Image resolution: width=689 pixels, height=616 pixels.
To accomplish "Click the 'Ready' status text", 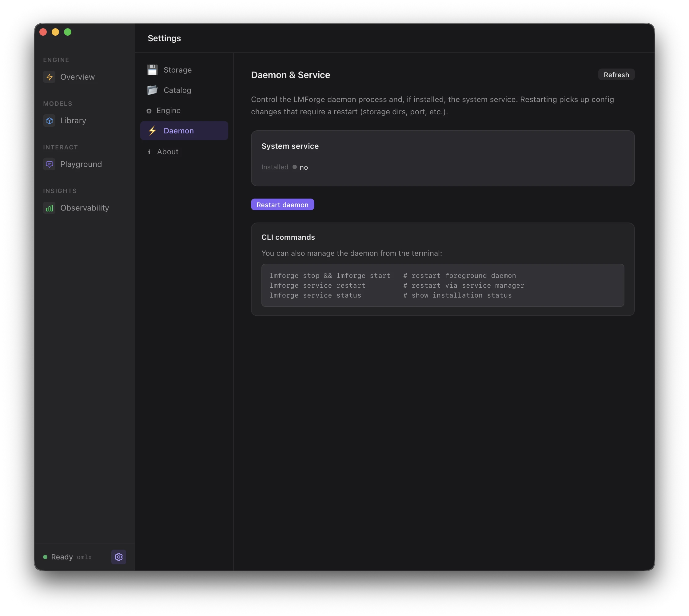I will coord(62,557).
